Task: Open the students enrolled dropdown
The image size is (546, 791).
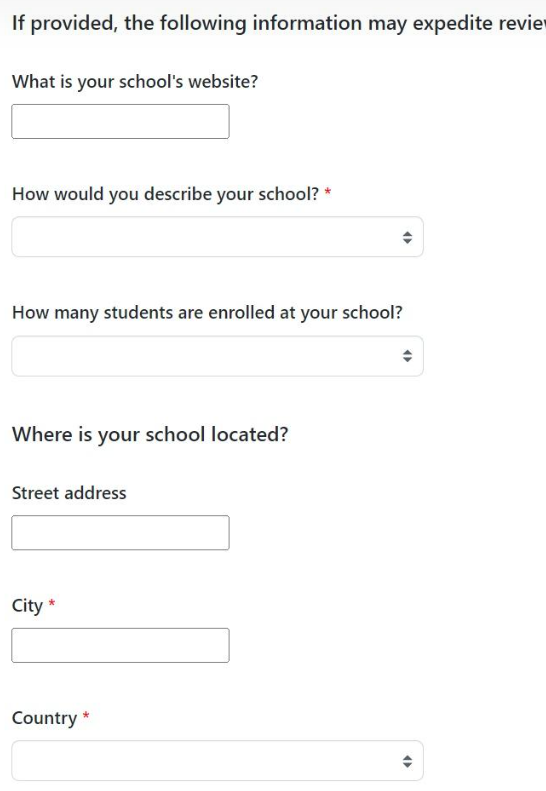Action: coord(217,356)
